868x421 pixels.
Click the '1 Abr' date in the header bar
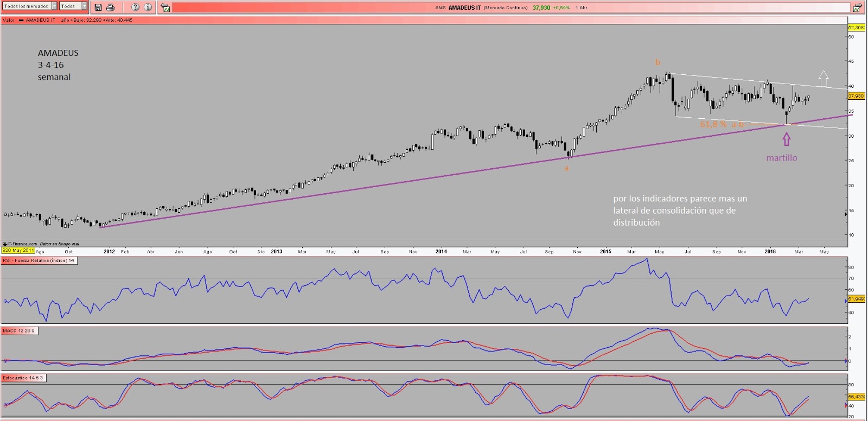click(x=582, y=8)
